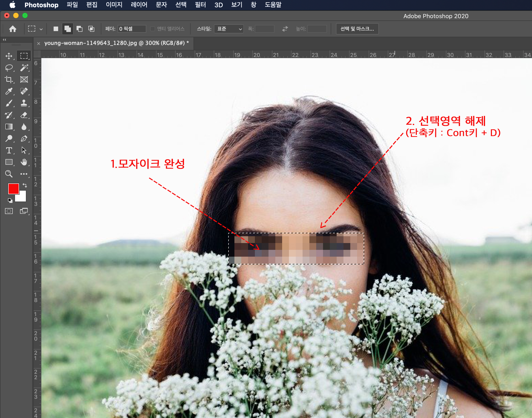This screenshot has height=418, width=532.
Task: Select the Crop tool
Action: [x=9, y=79]
